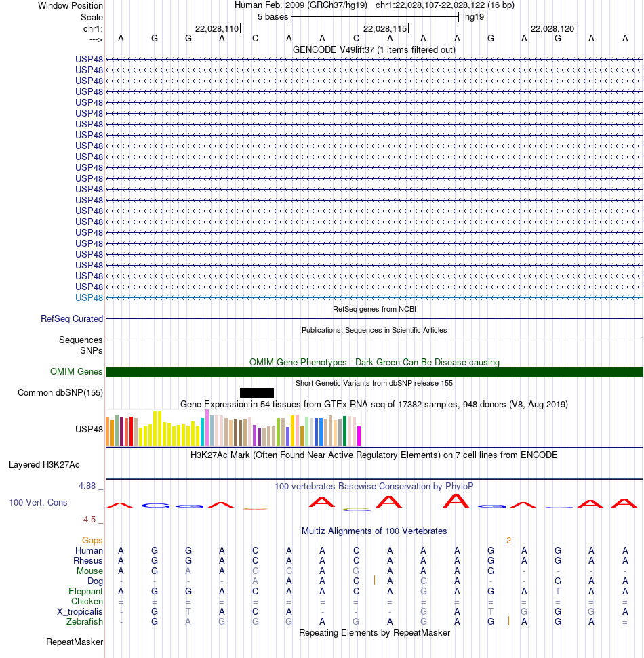Click the orange Gaps label

coord(92,541)
